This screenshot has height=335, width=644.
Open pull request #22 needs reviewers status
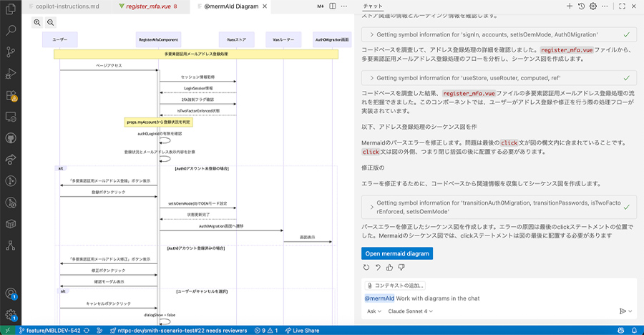pyautogui.click(x=179, y=331)
